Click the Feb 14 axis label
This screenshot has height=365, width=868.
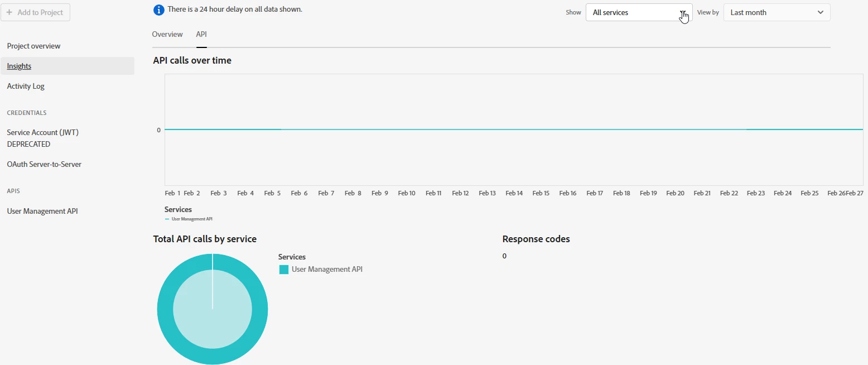click(x=514, y=193)
